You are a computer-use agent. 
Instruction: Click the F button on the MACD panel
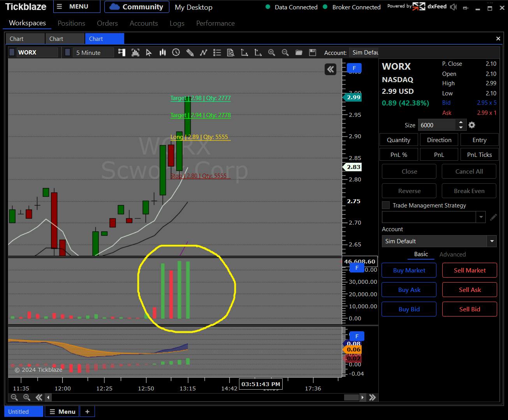tap(357, 336)
